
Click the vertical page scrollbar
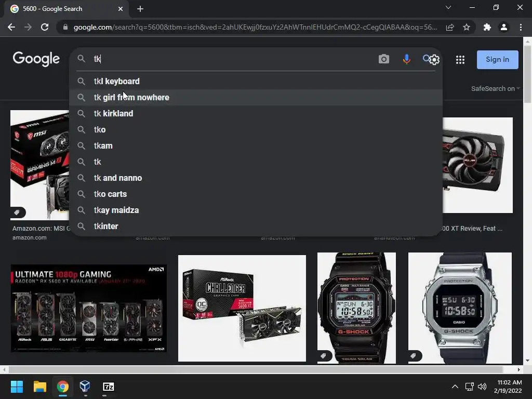click(x=527, y=75)
